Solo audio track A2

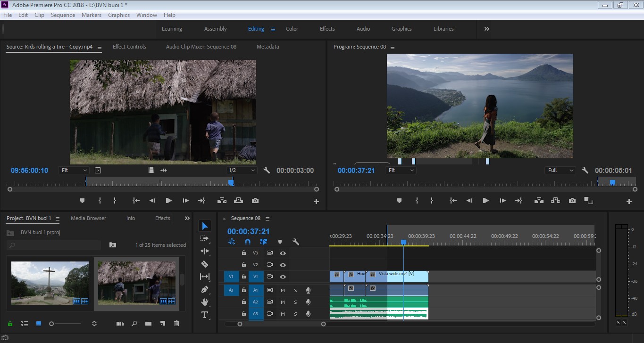296,302
